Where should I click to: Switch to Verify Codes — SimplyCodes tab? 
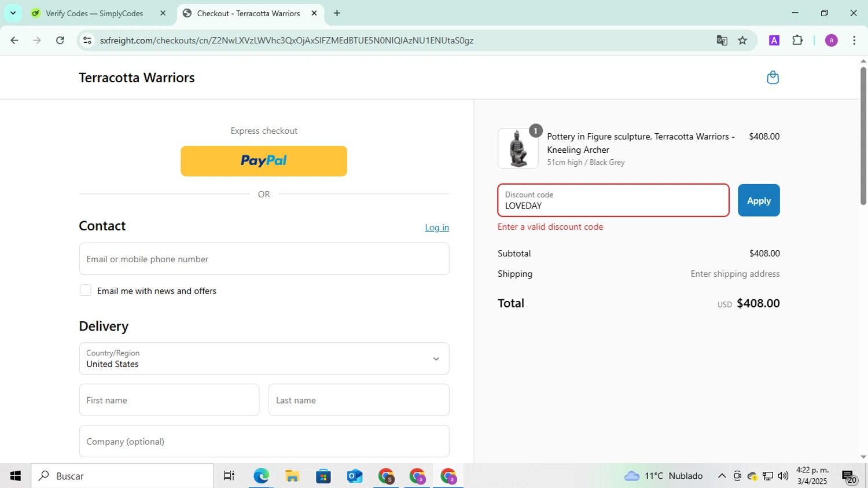[94, 13]
